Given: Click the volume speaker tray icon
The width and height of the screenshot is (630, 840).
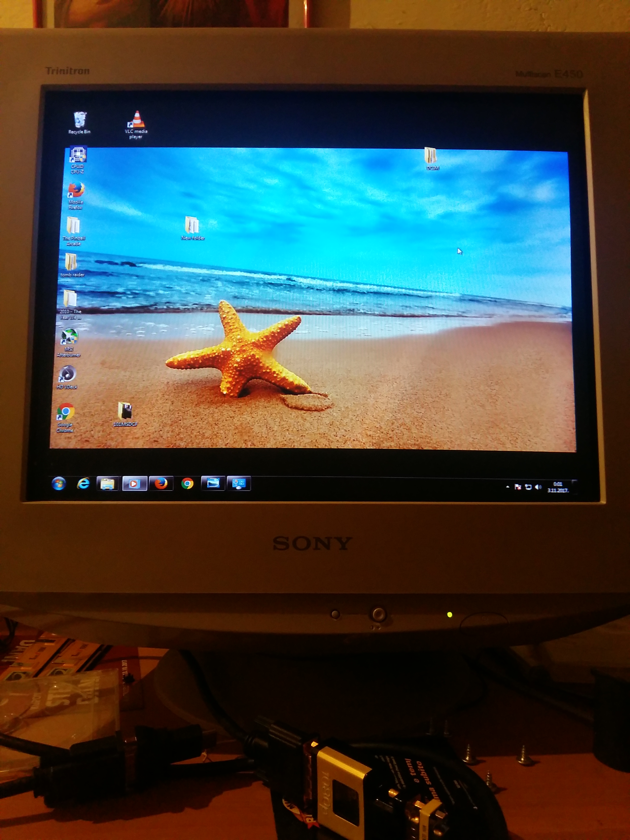Looking at the screenshot, I should [x=538, y=487].
